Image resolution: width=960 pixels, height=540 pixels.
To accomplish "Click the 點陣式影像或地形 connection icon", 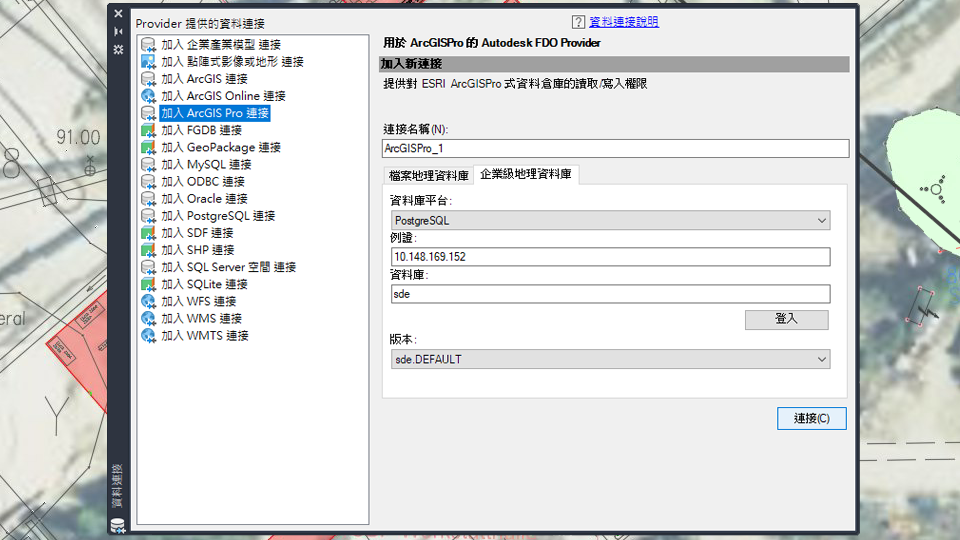I will tap(148, 62).
